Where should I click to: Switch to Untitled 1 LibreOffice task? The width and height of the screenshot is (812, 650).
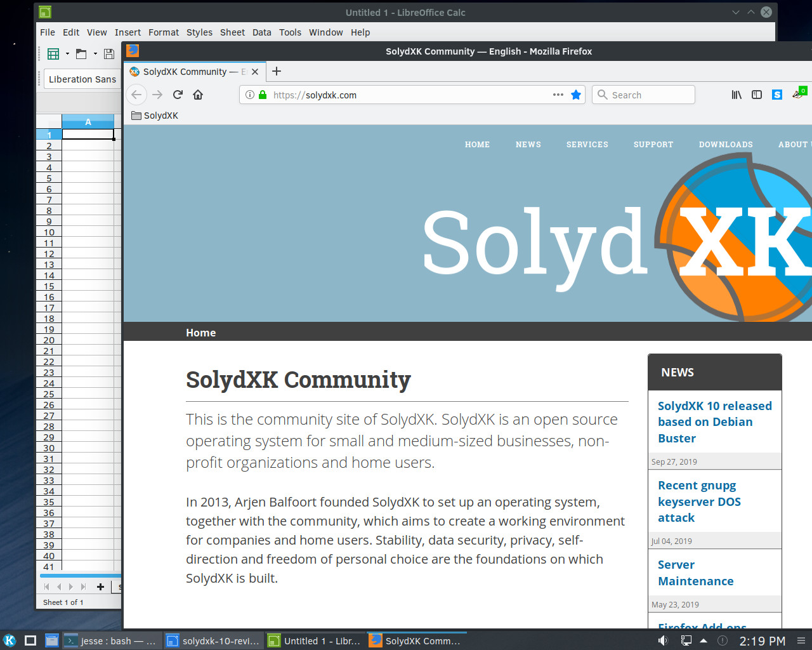point(315,641)
